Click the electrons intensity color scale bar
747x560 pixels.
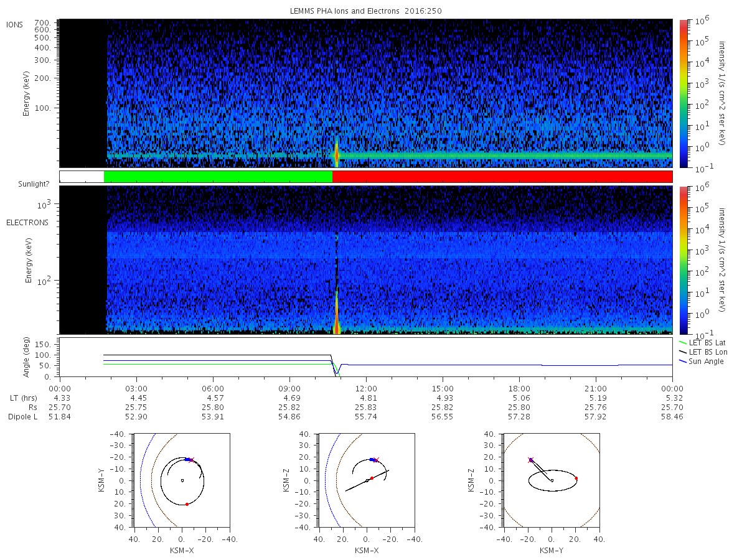click(683, 259)
